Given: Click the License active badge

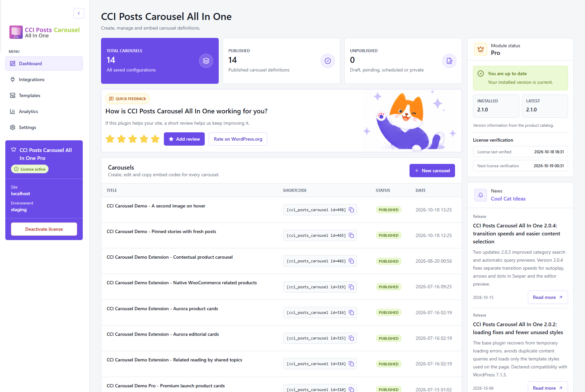Looking at the screenshot, I should pyautogui.click(x=30, y=169).
